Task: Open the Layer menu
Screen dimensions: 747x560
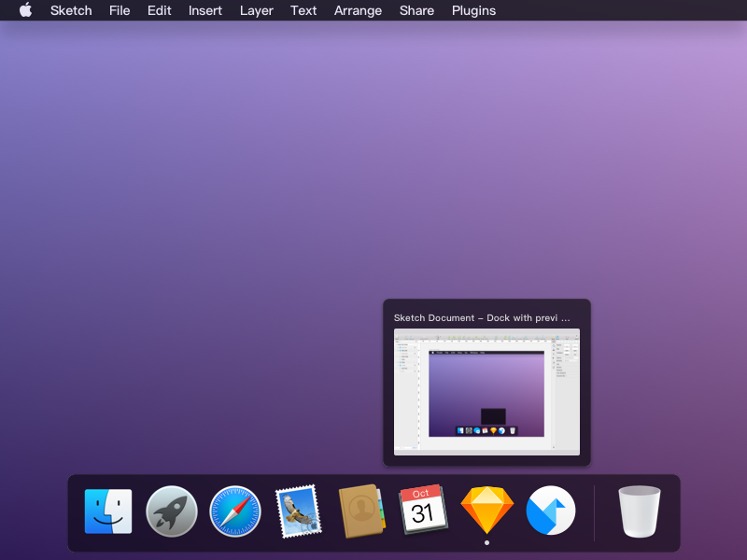Action: pos(256,10)
